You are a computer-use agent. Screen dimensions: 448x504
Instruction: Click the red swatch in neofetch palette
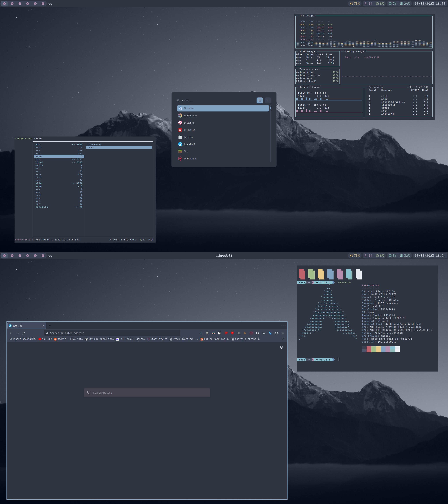(x=369, y=349)
